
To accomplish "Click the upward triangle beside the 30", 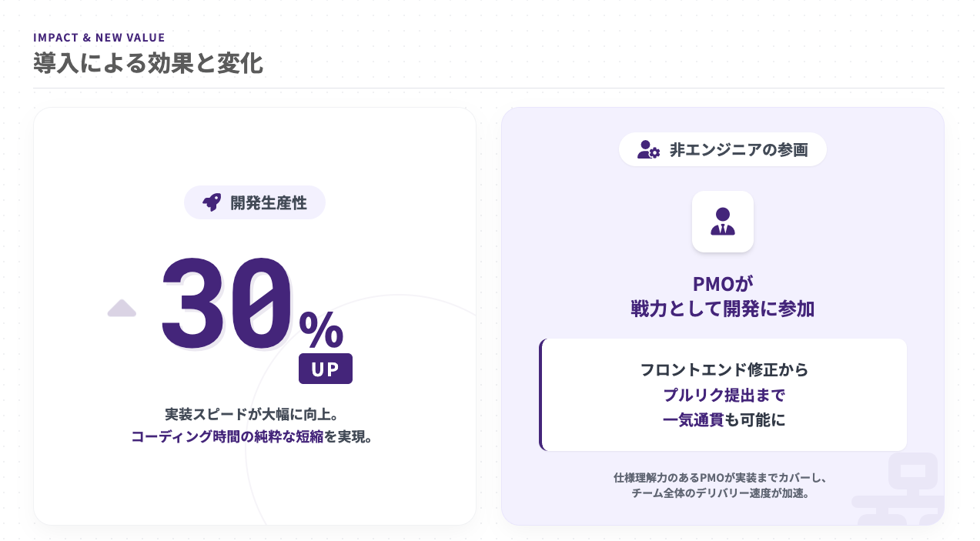I will coord(122,309).
